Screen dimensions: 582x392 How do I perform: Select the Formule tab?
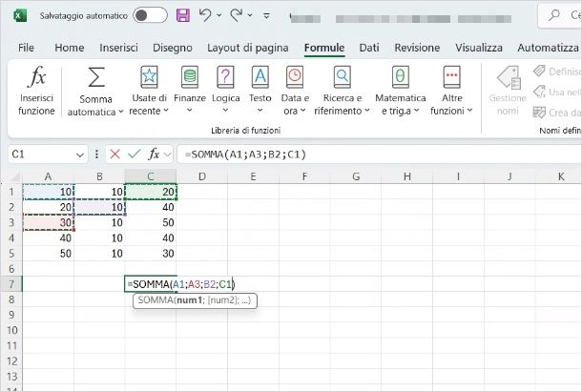tap(324, 48)
